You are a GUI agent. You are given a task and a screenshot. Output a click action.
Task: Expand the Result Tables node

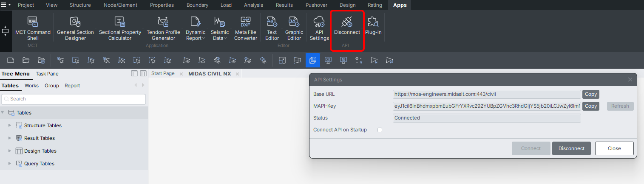tap(10, 138)
